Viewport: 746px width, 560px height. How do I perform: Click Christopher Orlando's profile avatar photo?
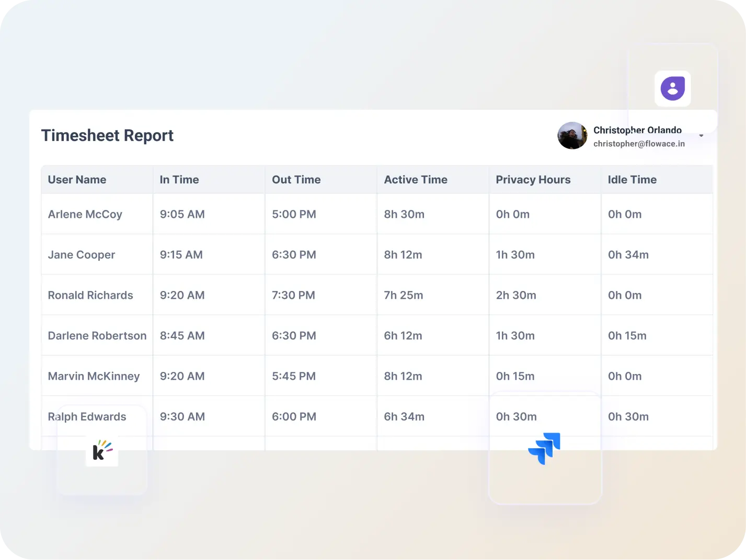[x=572, y=136]
